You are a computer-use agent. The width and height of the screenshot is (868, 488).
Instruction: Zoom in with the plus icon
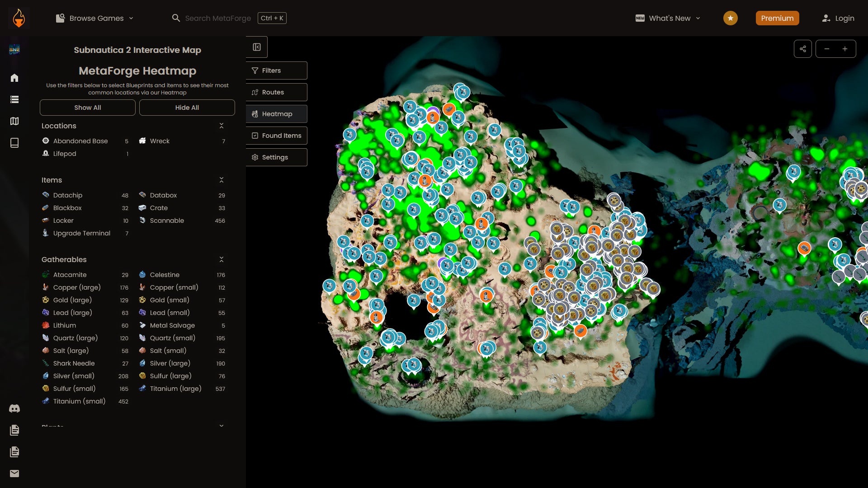(x=845, y=49)
